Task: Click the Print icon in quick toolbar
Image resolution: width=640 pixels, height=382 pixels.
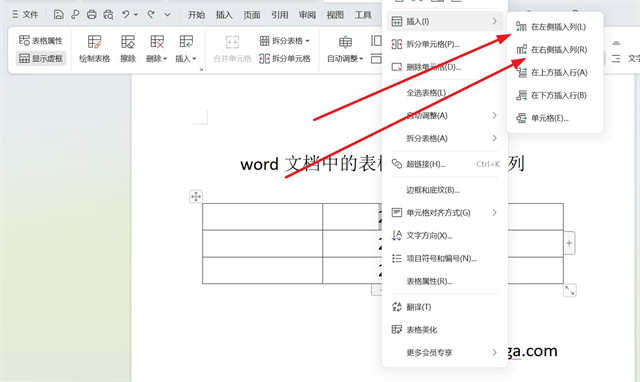Action: (91, 15)
